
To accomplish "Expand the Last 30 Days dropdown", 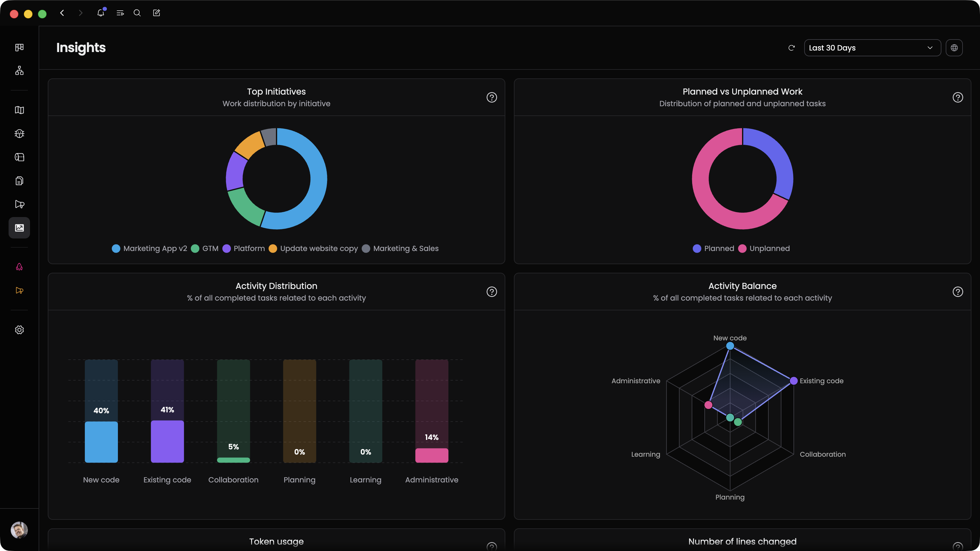I will [872, 48].
